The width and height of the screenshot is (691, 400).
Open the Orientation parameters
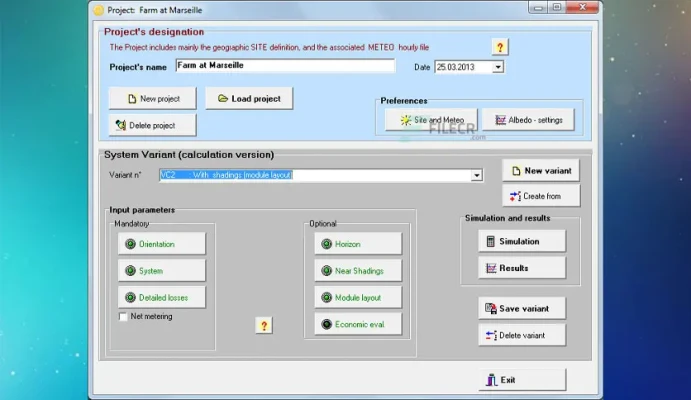click(162, 244)
